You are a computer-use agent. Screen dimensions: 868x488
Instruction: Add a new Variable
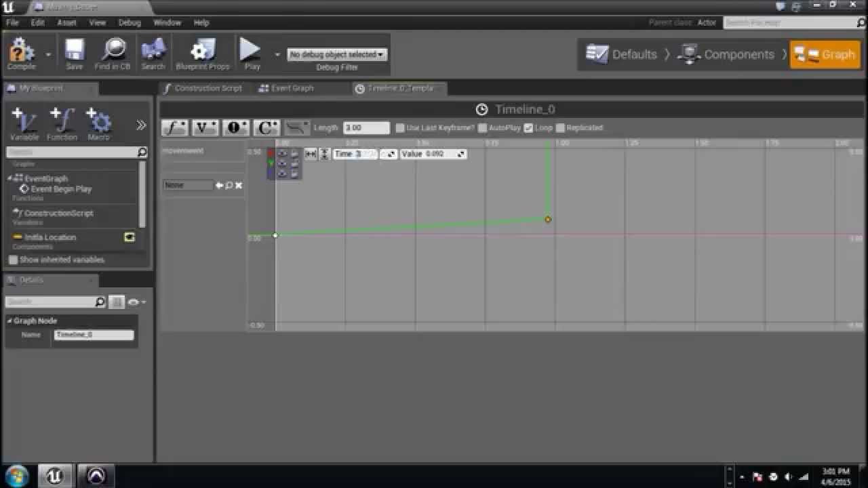tap(24, 124)
